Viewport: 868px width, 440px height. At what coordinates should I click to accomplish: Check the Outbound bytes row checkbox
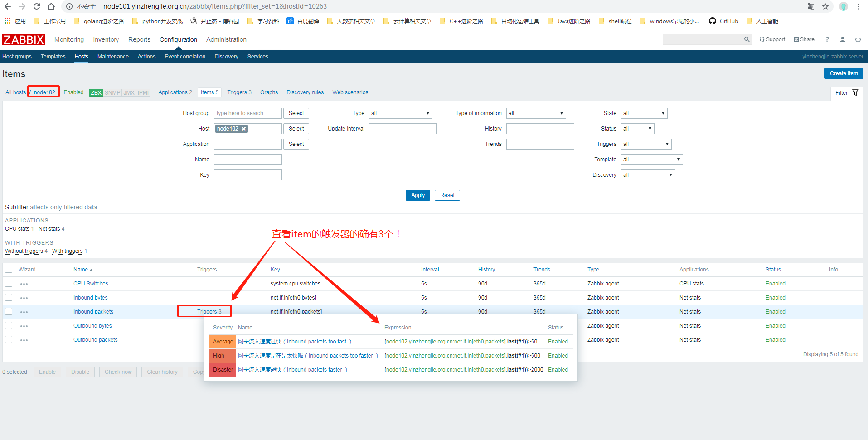(x=9, y=325)
